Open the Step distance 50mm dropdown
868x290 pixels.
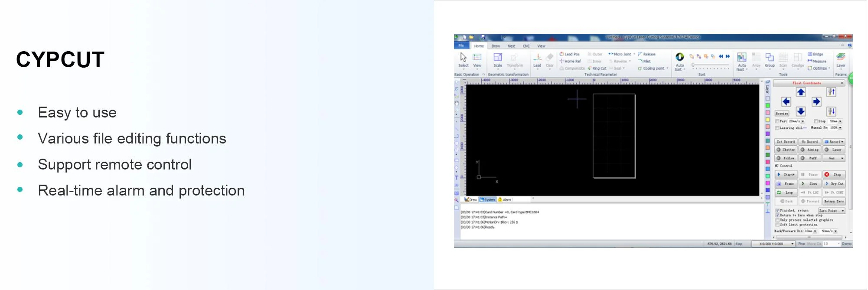[x=840, y=121]
